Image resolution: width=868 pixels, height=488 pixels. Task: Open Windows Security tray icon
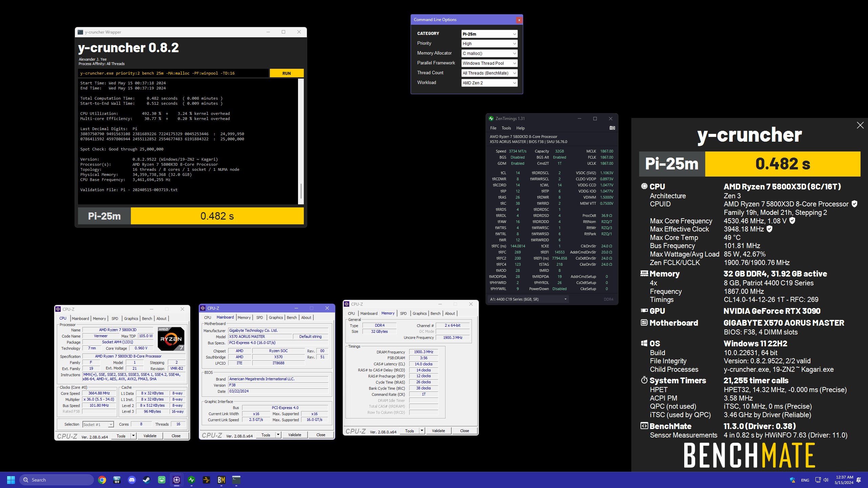(792, 480)
